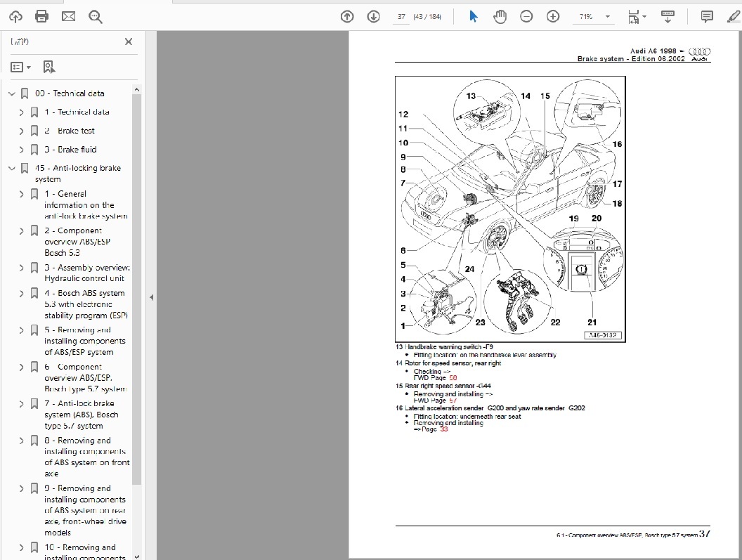Image resolution: width=742 pixels, height=560 pixels.
Task: Click bookmark icon beside 5 - Removing and installing
Action: (34, 330)
